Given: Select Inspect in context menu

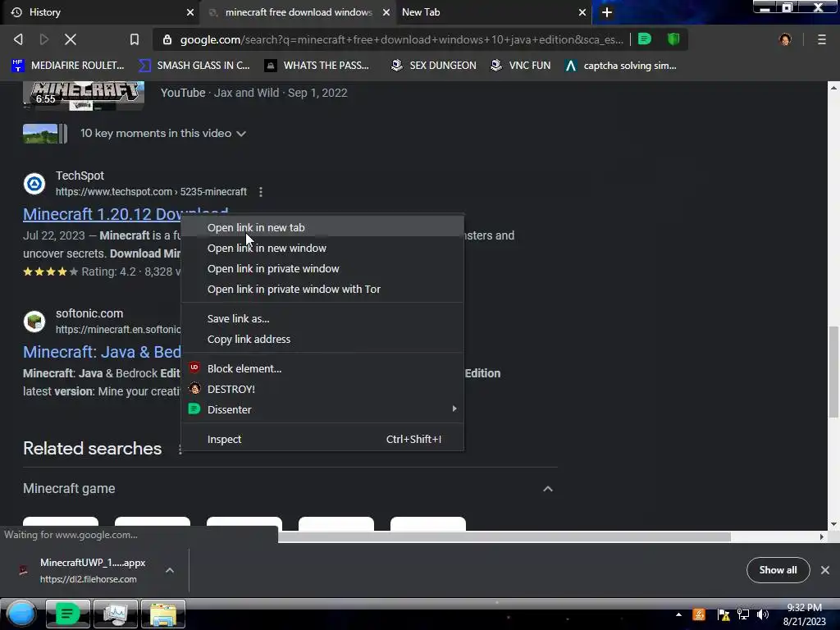Looking at the screenshot, I should [322, 440].
